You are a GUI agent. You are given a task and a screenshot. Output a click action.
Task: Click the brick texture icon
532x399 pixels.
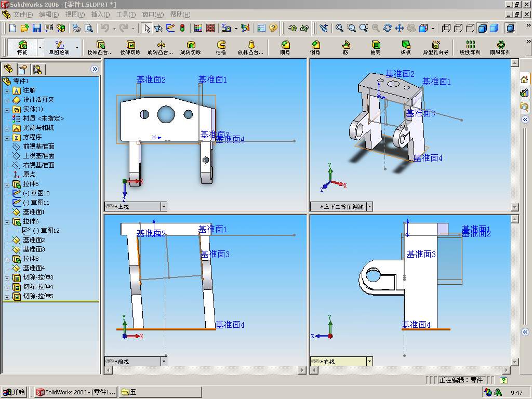tap(210, 28)
